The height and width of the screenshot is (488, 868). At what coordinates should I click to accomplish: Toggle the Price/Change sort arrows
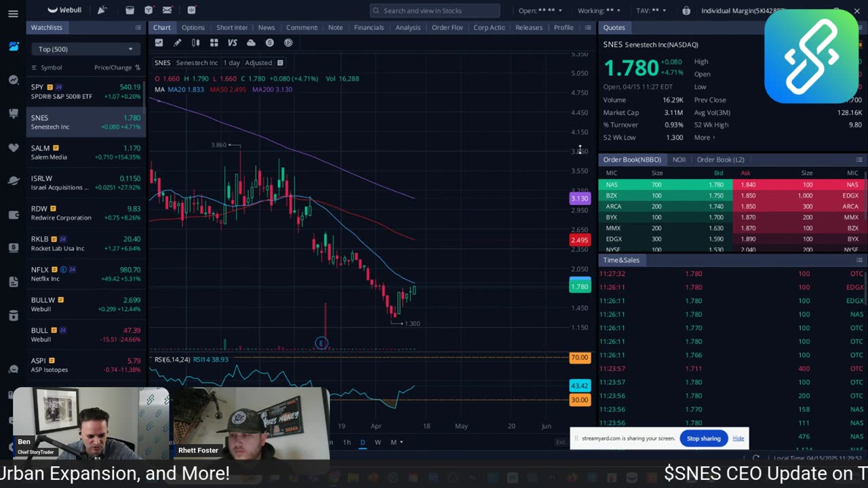tap(138, 67)
